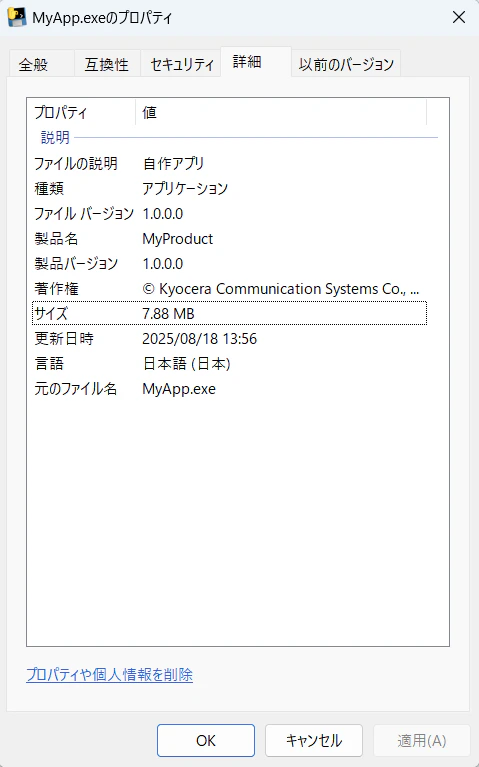Click the プロパティ column header
This screenshot has width=479, height=767.
pyautogui.click(x=82, y=113)
